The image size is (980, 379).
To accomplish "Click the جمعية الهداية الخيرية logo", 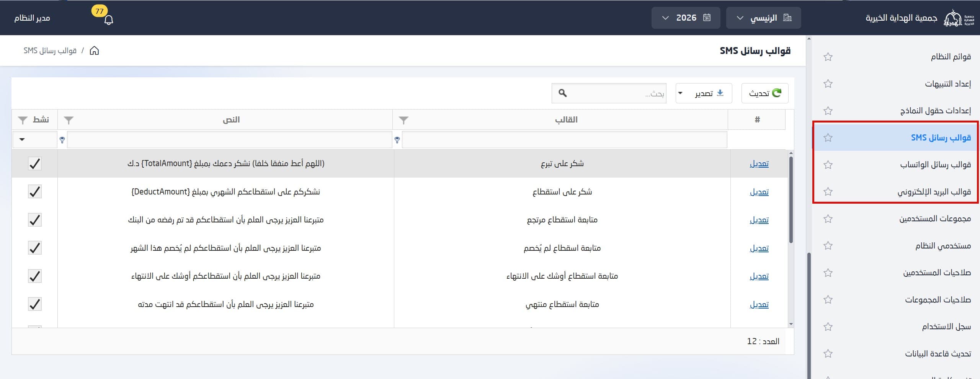I will pos(959,18).
